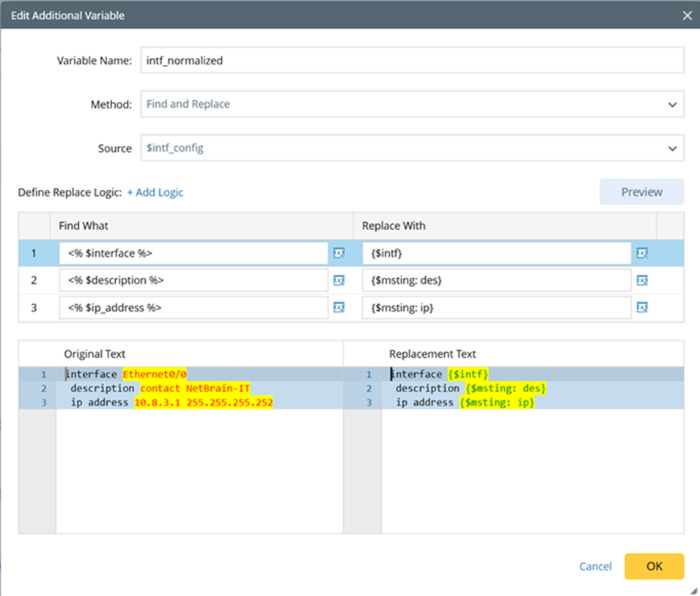Click the Replace With column header
Screen dimensions: 700x596
[x=394, y=226]
